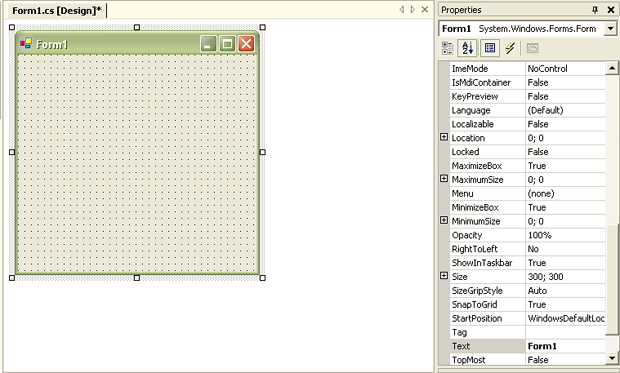Expand the MinimumSize property

coord(444,220)
